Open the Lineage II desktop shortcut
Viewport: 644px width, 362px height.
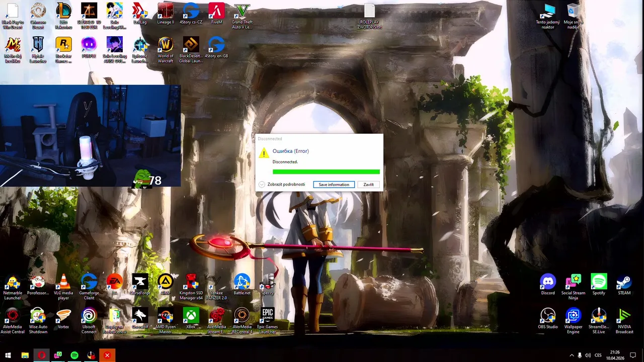point(166,14)
